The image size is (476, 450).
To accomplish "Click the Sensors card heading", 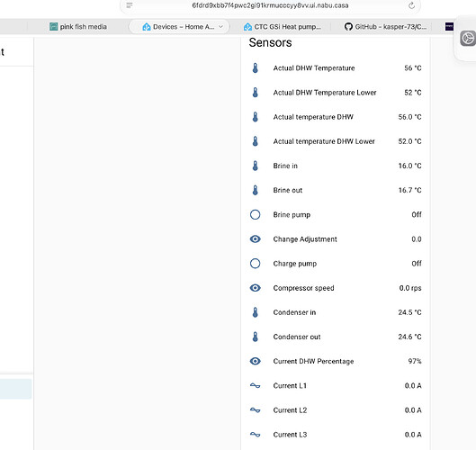I will (x=270, y=42).
